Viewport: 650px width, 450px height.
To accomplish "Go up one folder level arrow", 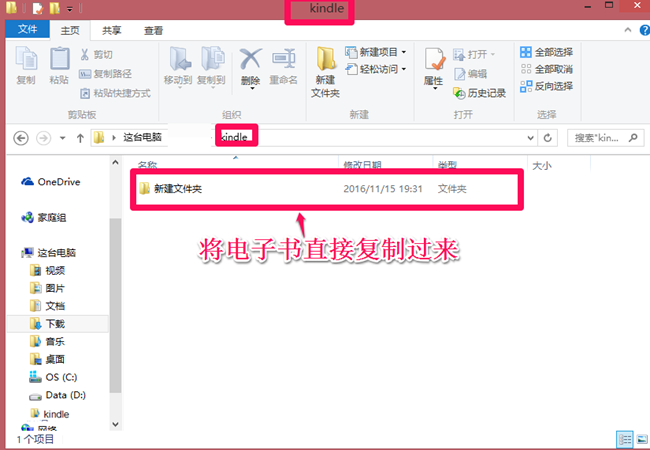I will pyautogui.click(x=80, y=138).
